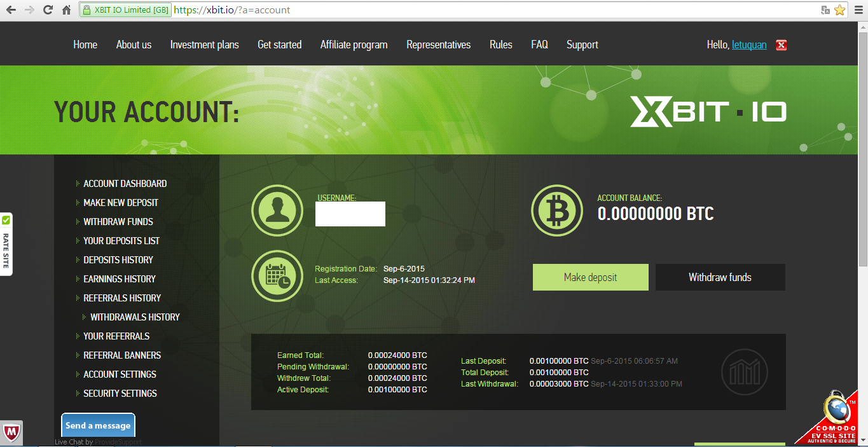
Task: Click the red logout X icon
Action: [782, 45]
